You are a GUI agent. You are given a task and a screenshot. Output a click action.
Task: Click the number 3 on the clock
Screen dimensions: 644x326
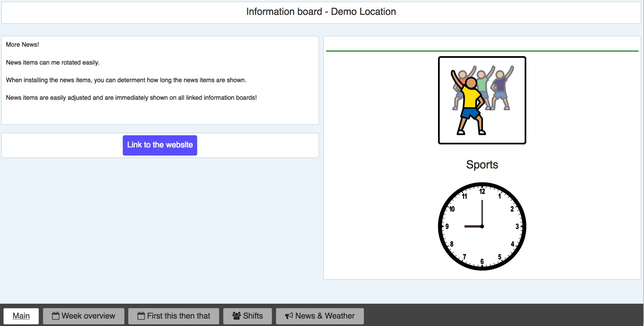(517, 227)
